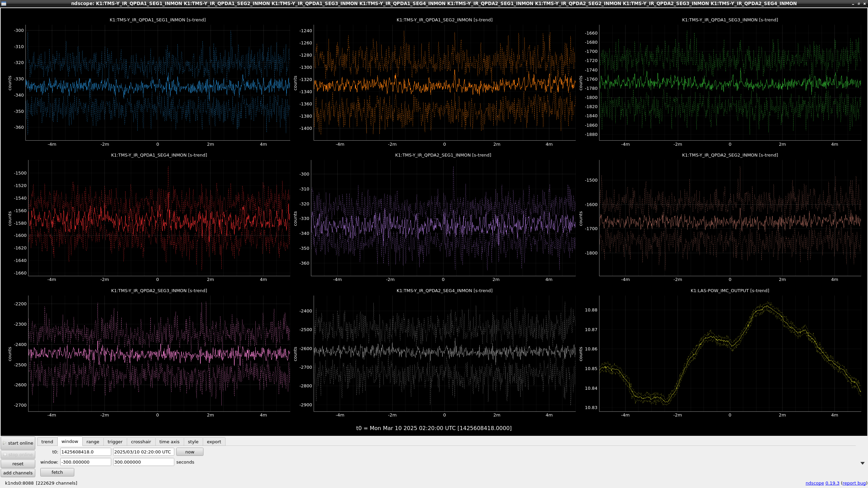868x488 pixels.
Task: Edit the window end value 300.000000
Action: [x=144, y=462]
